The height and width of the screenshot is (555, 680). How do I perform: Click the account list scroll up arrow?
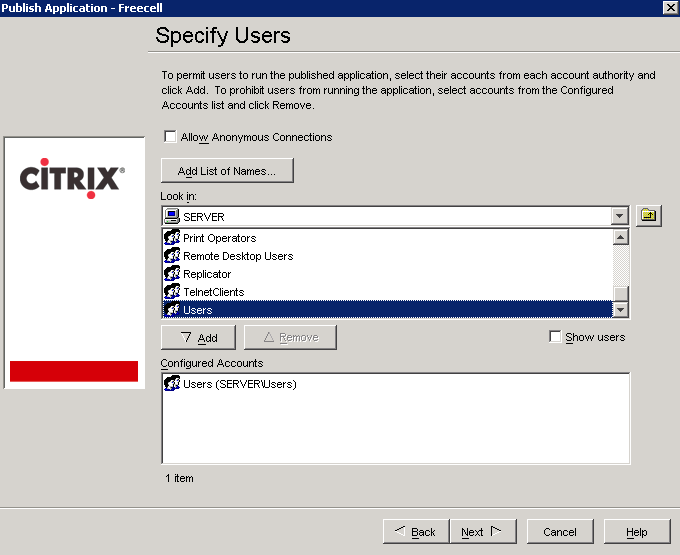point(621,237)
